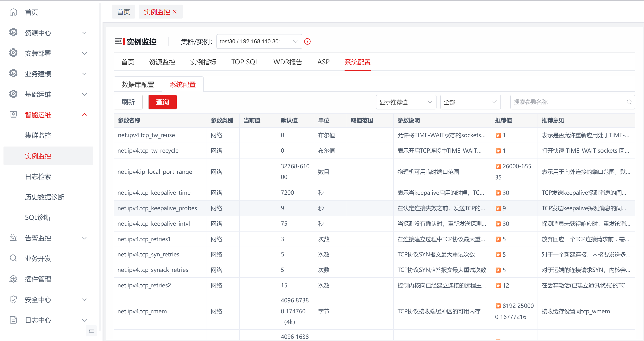Image resolution: width=644 pixels, height=341 pixels.
Task: Expand the 资源中心 sidebar menu
Action: click(84, 33)
